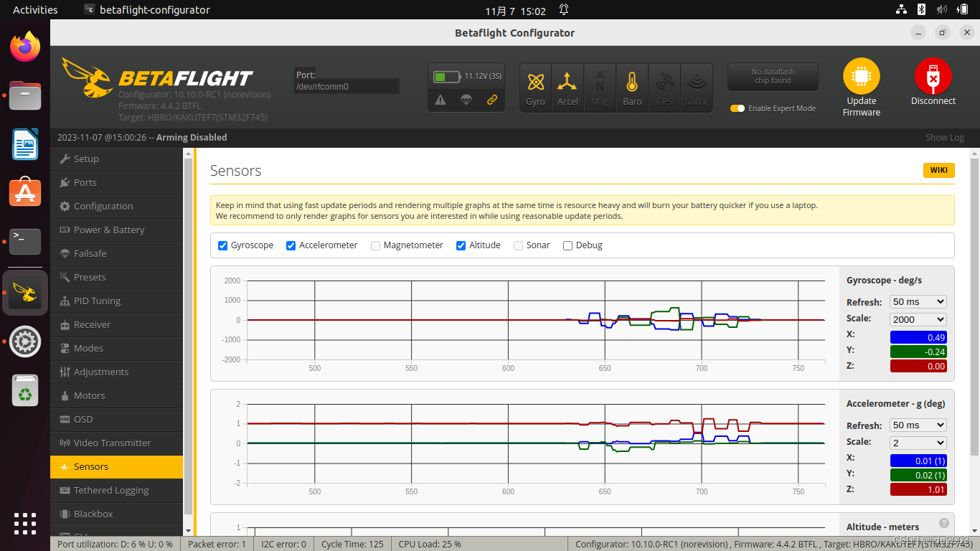The height and width of the screenshot is (551, 980).
Task: Uncheck the Altitude graph checkbox
Action: [x=461, y=245]
